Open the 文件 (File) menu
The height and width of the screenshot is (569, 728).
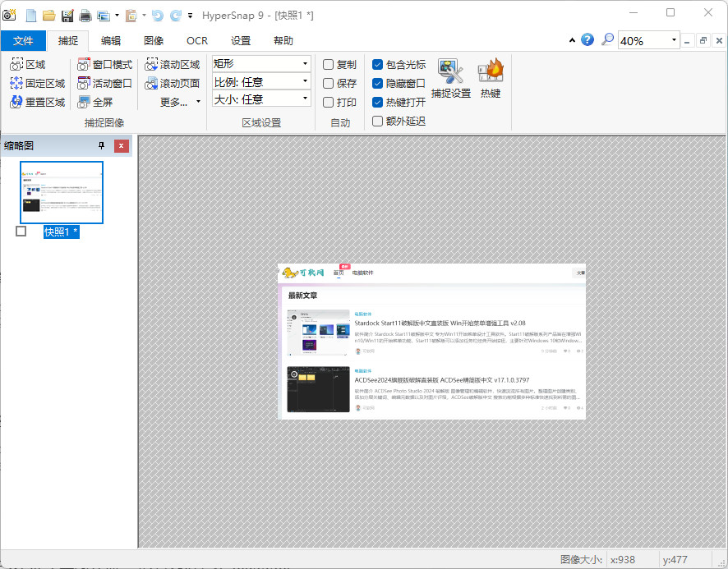click(x=23, y=40)
